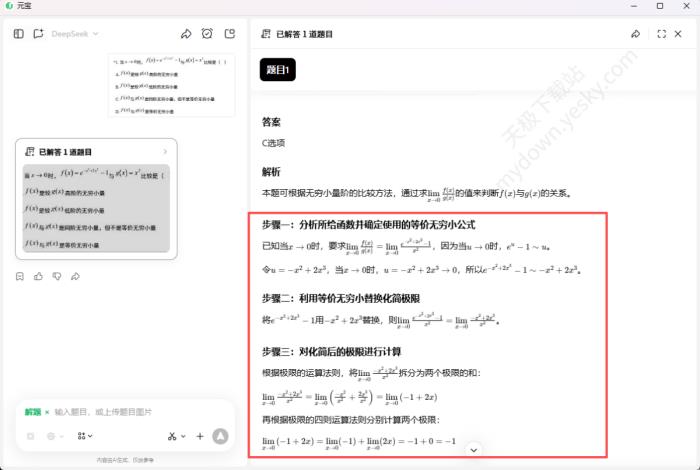Open the scissors screenshot dropdown

(x=175, y=436)
